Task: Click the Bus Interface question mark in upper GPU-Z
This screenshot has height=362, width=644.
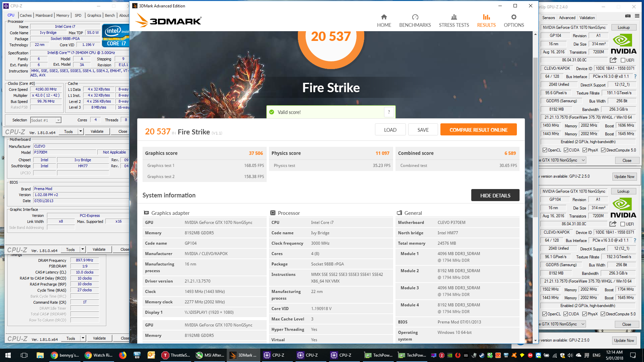Action: pyautogui.click(x=635, y=76)
